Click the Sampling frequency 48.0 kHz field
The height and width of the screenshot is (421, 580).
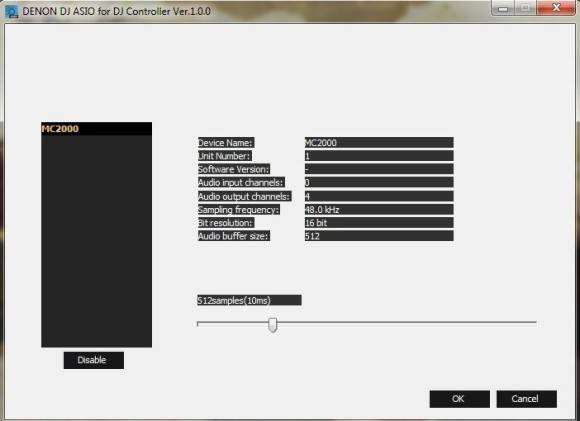click(x=379, y=209)
